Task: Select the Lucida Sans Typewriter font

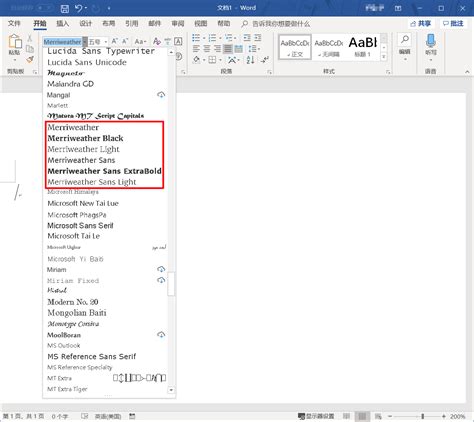Action: point(101,51)
